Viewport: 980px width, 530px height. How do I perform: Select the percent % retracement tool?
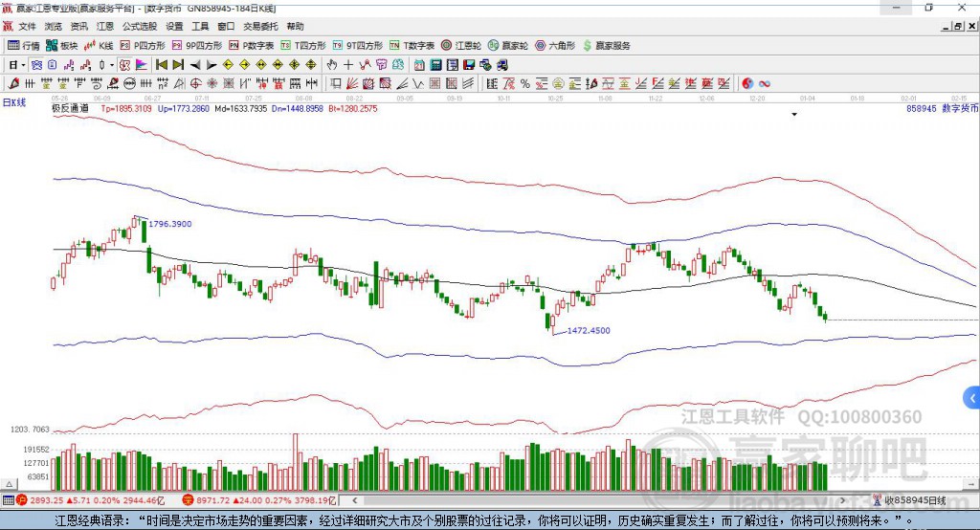[525, 84]
